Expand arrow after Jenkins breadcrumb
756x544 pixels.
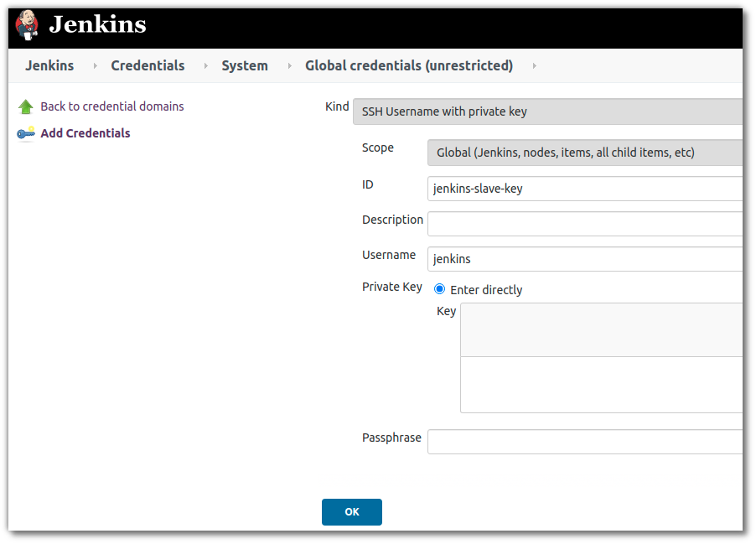tap(95, 65)
